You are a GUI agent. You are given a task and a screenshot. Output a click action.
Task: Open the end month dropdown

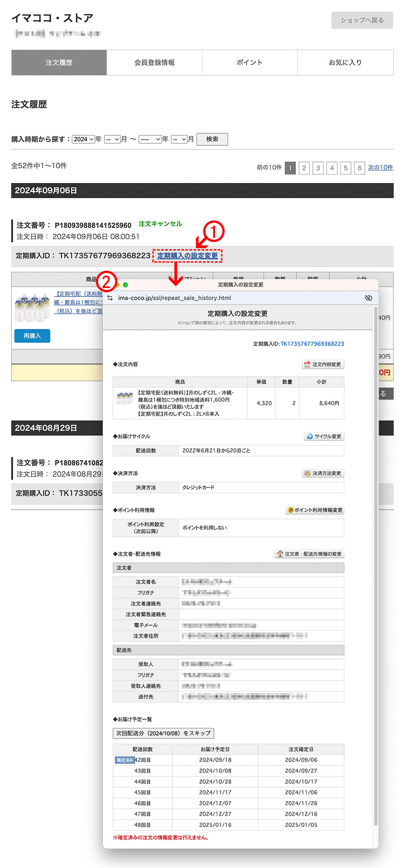pos(179,140)
